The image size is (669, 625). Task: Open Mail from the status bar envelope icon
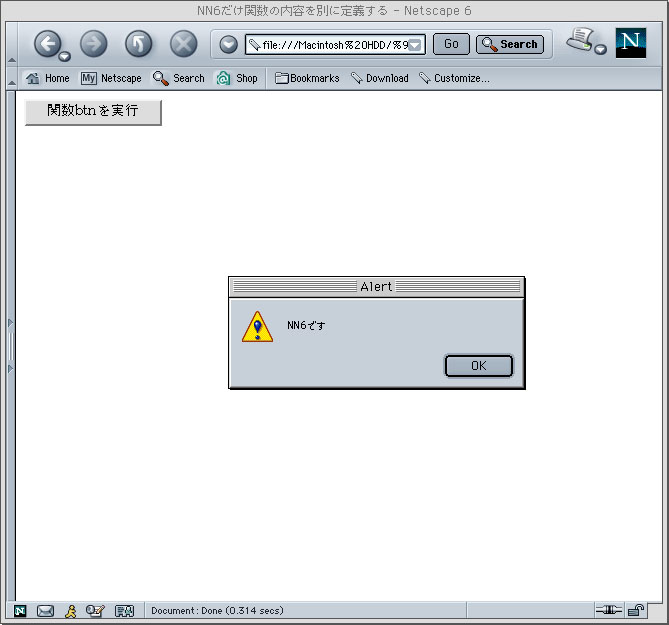[45, 611]
